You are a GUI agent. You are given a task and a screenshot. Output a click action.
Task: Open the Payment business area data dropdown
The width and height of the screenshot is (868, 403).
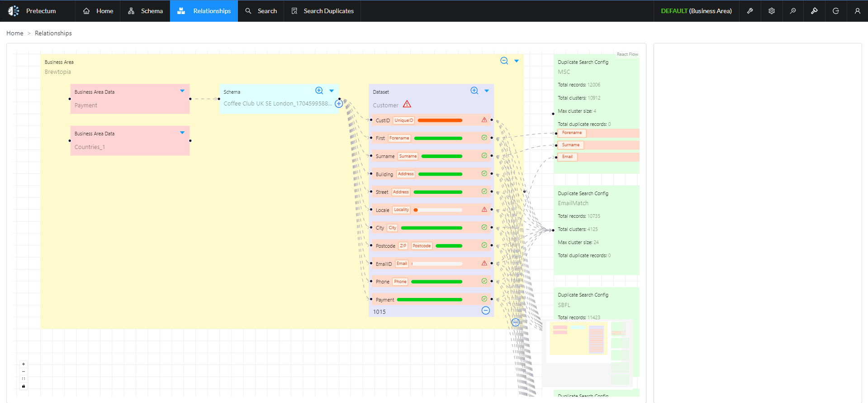pyautogui.click(x=182, y=91)
